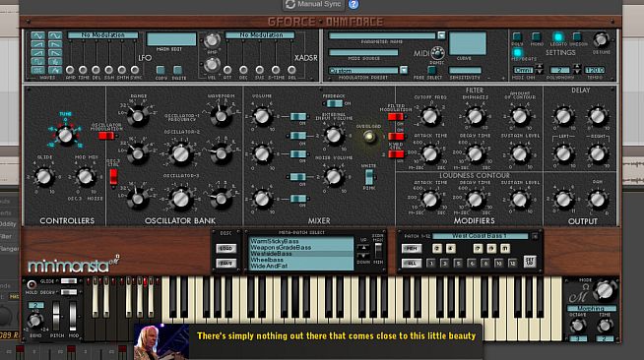This screenshot has width=644, height=360.
Task: Select patch number 2 button
Action: pos(437,249)
